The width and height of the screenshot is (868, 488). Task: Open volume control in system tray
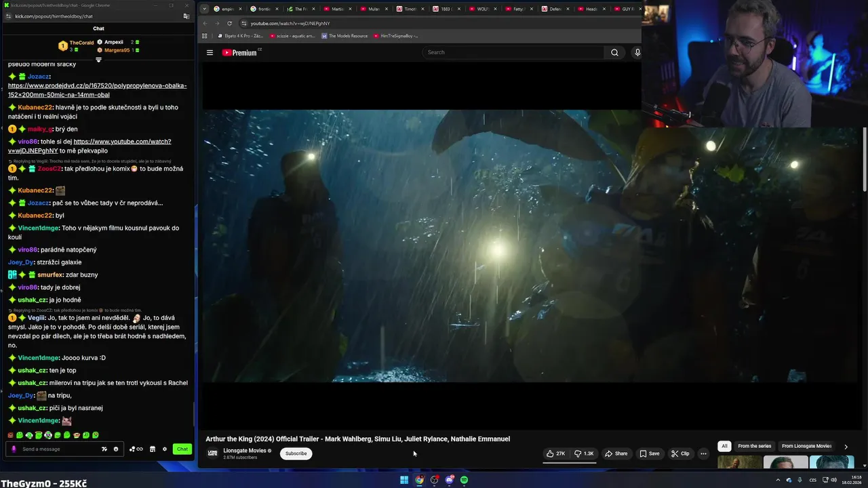pyautogui.click(x=833, y=480)
